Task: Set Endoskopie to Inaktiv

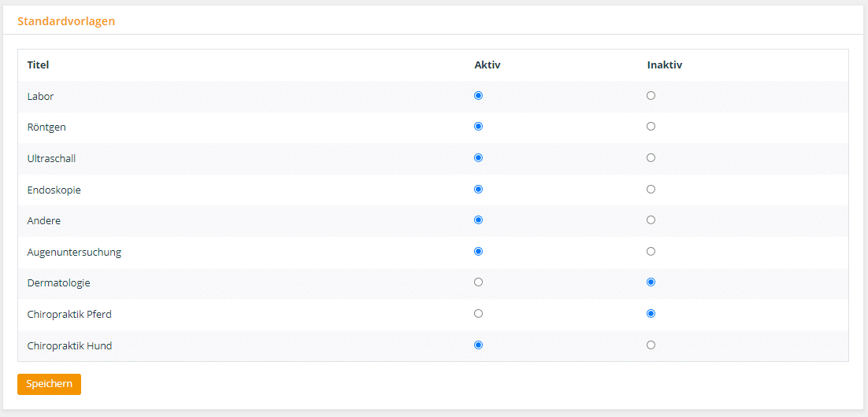Action: tap(651, 189)
